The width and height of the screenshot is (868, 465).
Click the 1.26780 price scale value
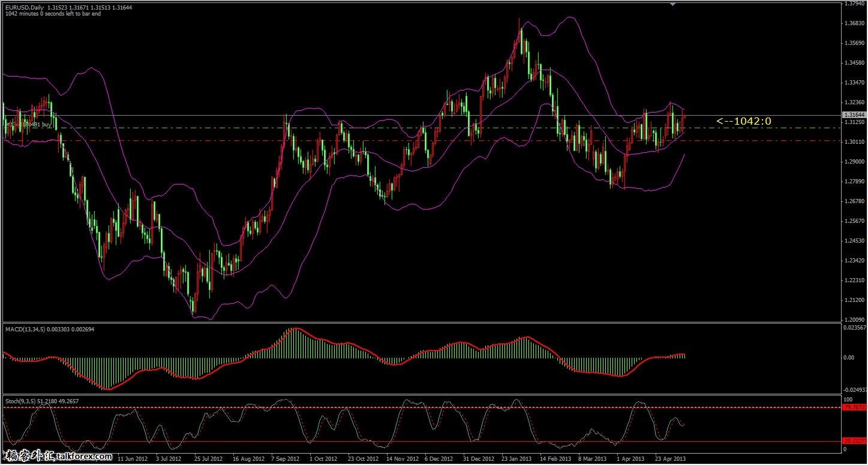[854, 201]
